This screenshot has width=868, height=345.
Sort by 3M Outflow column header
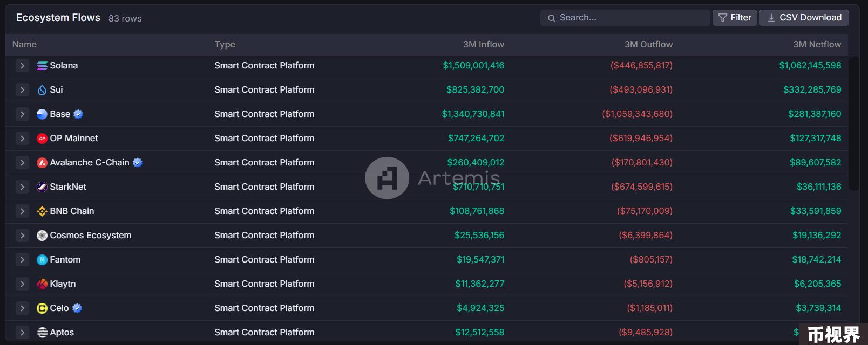[x=648, y=45]
